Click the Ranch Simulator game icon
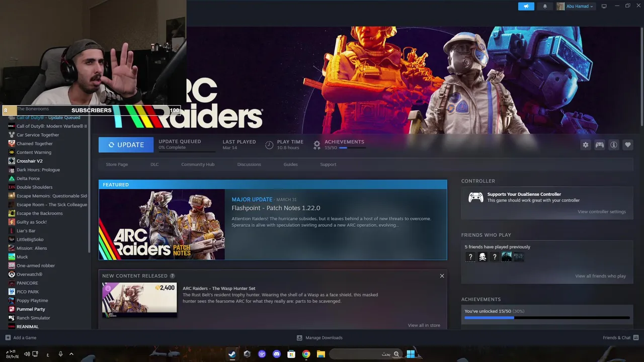 click(x=12, y=318)
